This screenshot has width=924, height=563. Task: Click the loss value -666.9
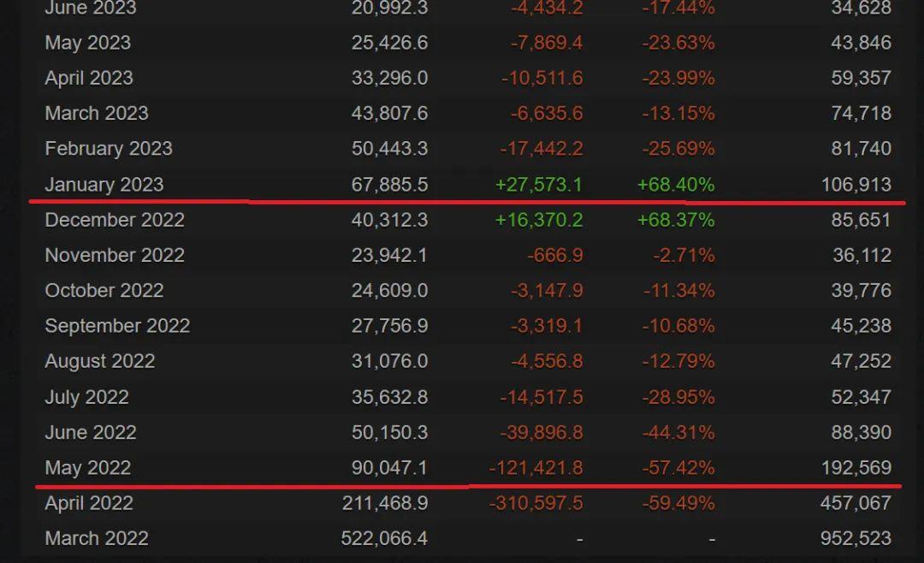point(555,255)
